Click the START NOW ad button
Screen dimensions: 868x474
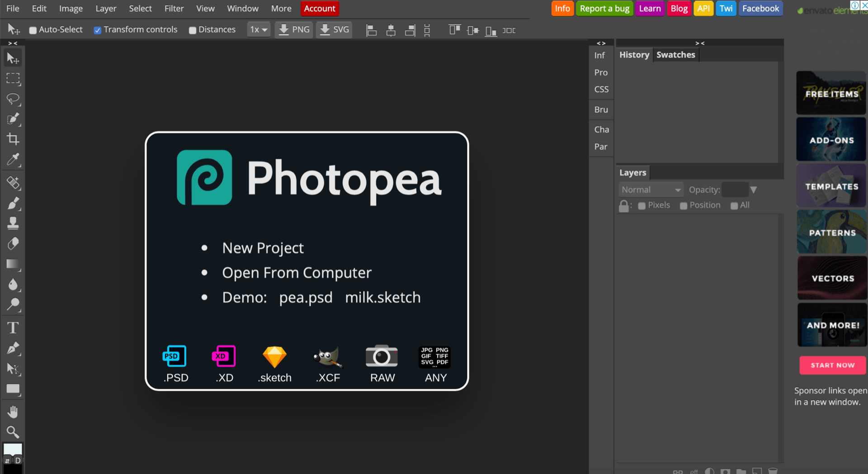tap(832, 365)
